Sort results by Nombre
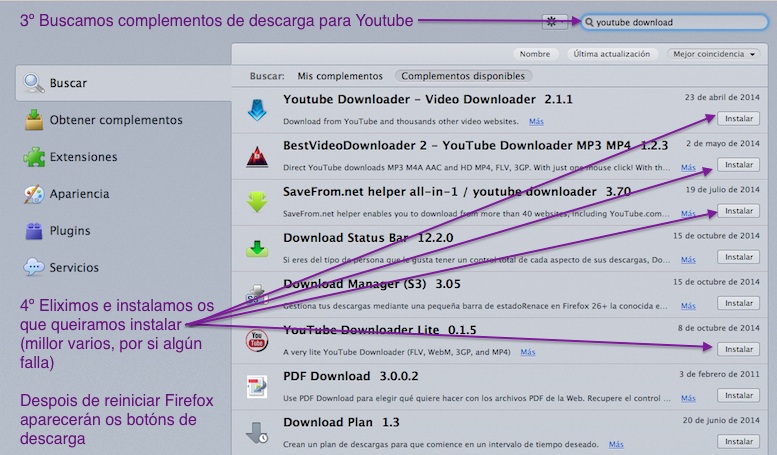 [535, 54]
